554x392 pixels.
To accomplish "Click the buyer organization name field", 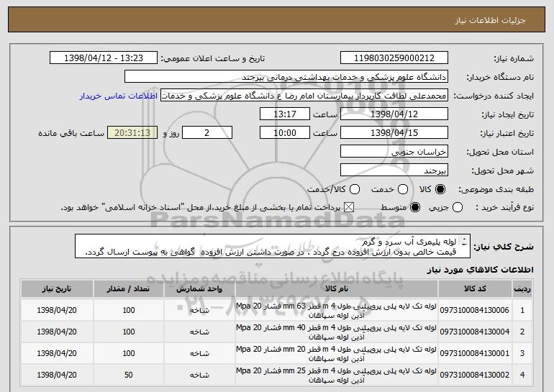I will coord(286,77).
